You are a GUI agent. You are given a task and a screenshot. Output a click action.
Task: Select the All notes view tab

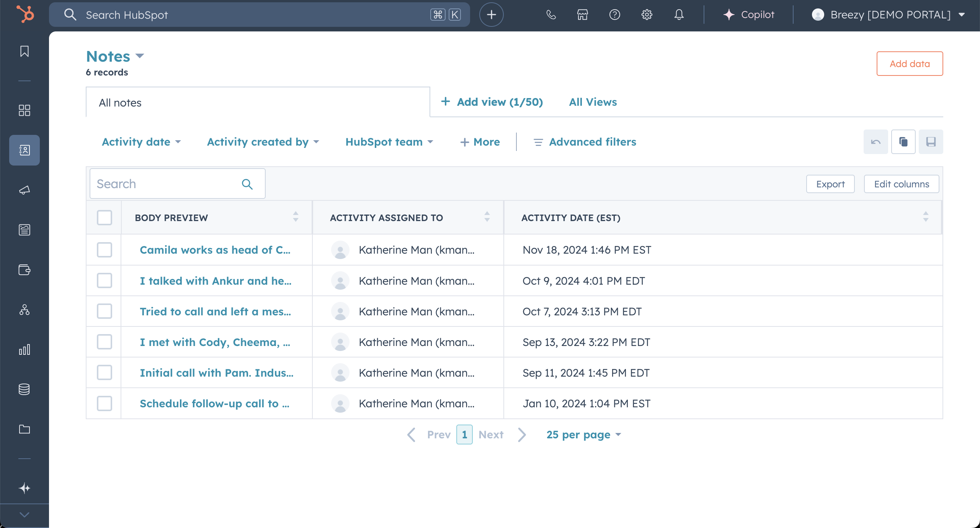[x=258, y=102]
